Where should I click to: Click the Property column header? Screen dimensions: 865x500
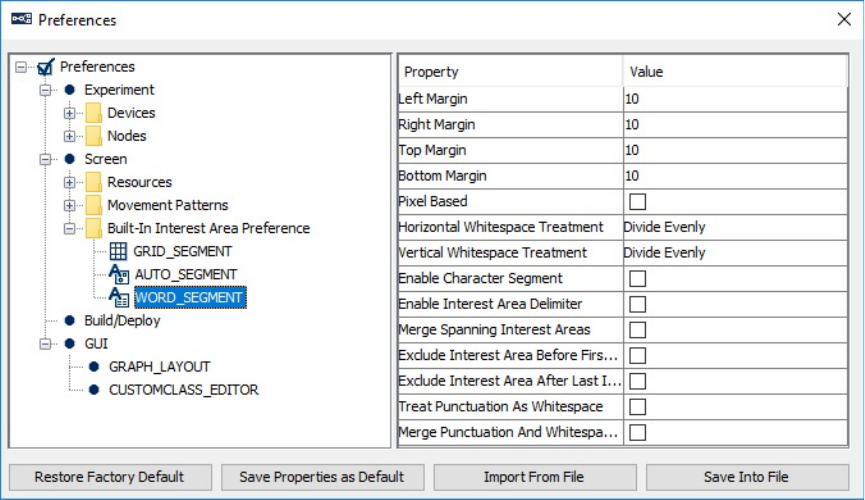pos(510,71)
